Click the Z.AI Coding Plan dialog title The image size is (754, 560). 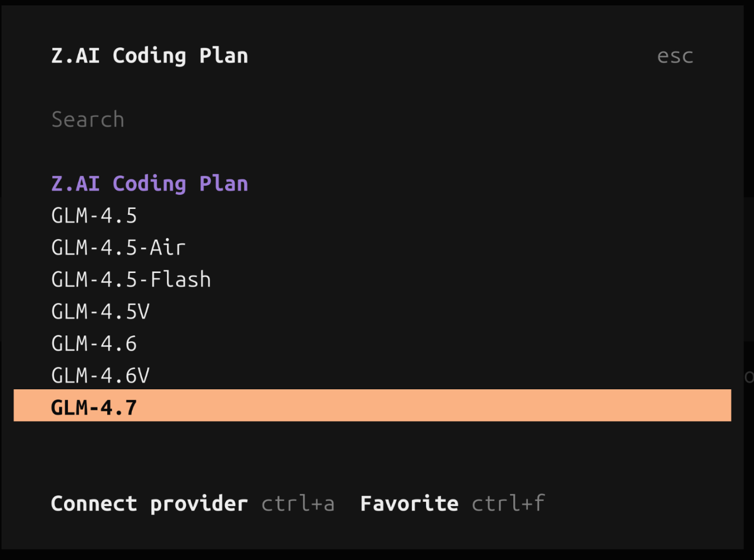(149, 55)
